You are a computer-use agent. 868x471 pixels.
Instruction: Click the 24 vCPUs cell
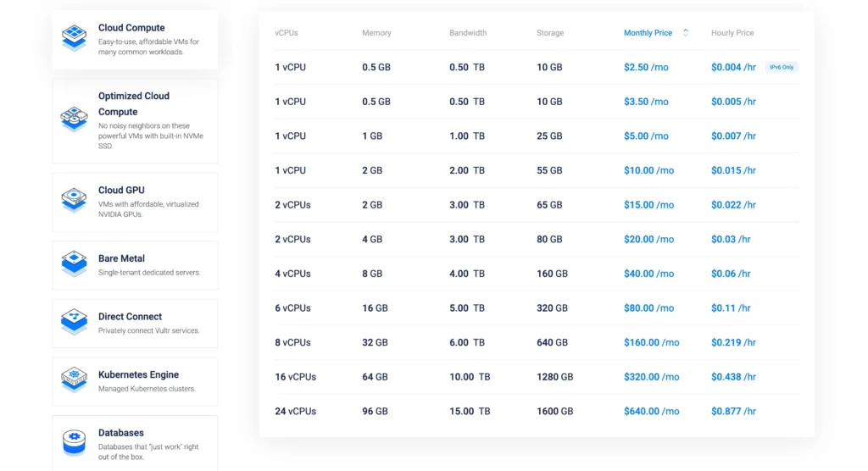click(x=296, y=411)
